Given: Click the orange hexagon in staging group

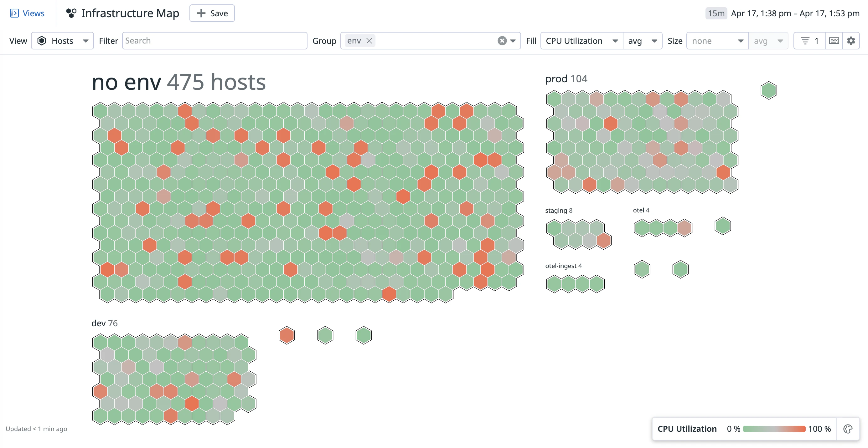Looking at the screenshot, I should pyautogui.click(x=603, y=240).
